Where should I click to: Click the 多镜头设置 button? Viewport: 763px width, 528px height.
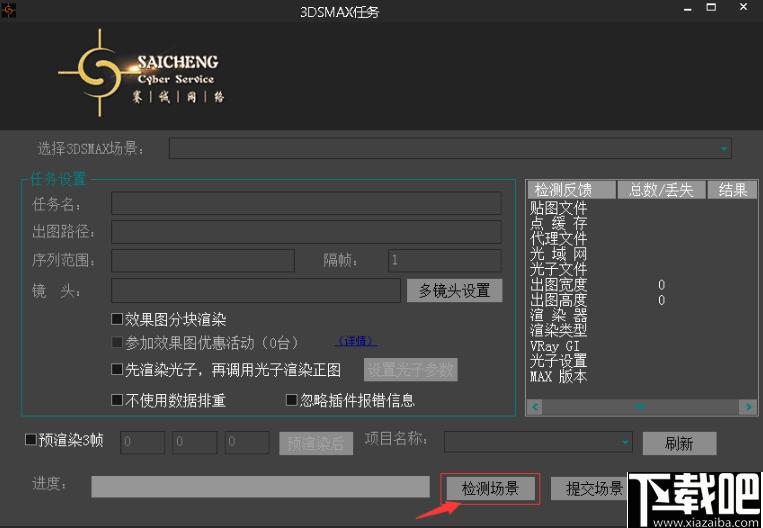(x=453, y=290)
